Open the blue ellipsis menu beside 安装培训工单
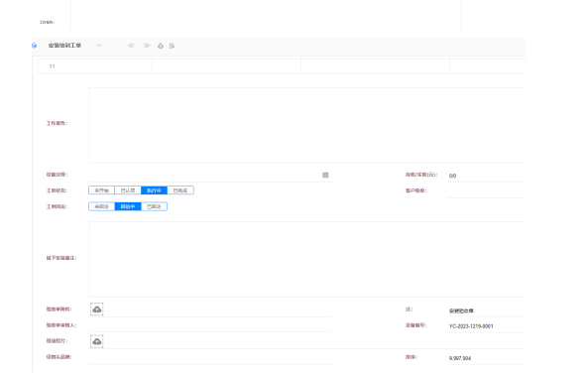Viewport: 588px width, 376px height. click(x=99, y=46)
